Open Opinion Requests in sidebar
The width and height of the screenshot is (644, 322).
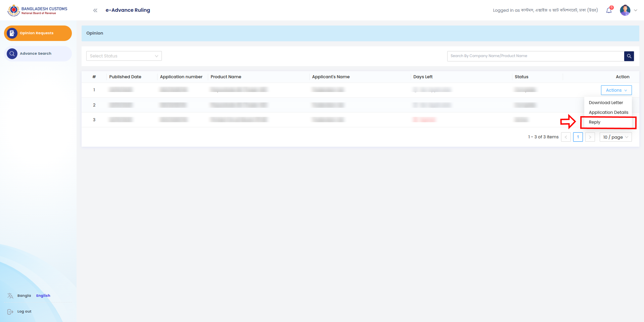tap(38, 33)
